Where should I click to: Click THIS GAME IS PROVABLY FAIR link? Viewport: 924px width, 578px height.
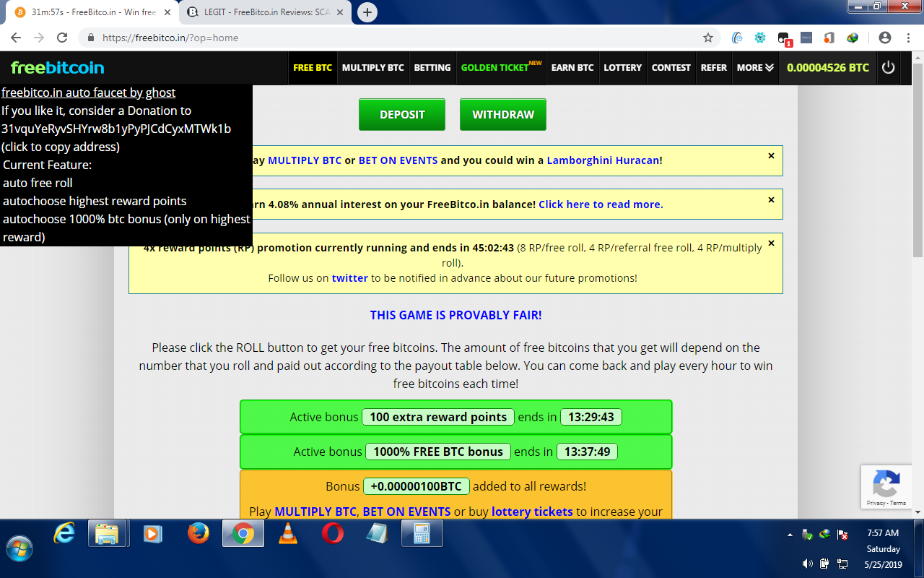[456, 315]
